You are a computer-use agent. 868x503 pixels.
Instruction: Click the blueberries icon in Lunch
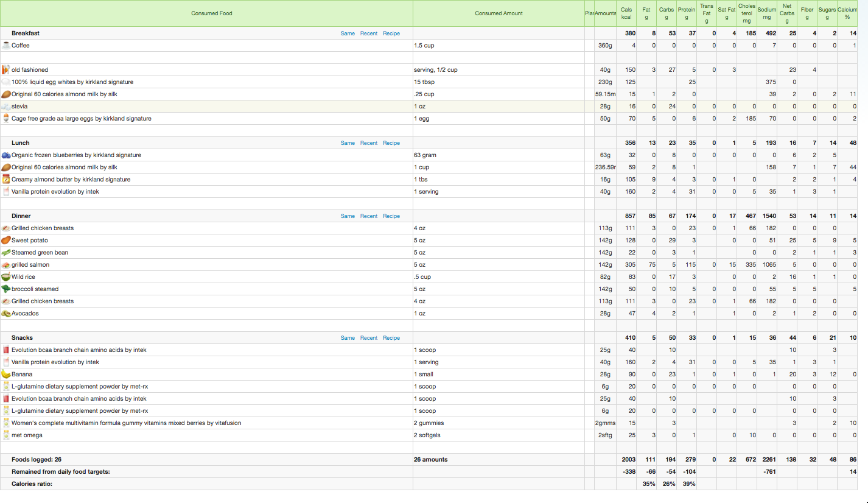point(6,155)
